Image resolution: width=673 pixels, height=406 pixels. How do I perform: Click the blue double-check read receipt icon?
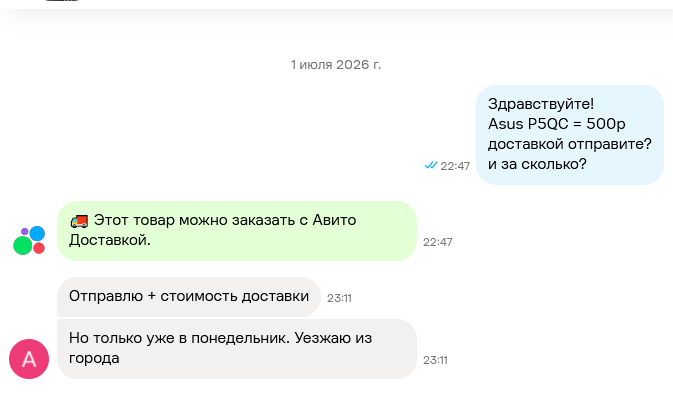coord(430,165)
